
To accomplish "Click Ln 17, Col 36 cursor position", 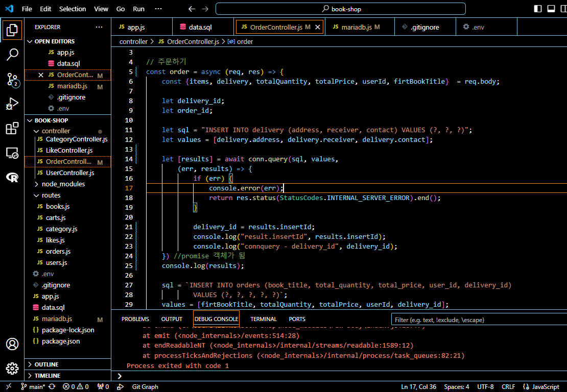I will click(x=419, y=386).
